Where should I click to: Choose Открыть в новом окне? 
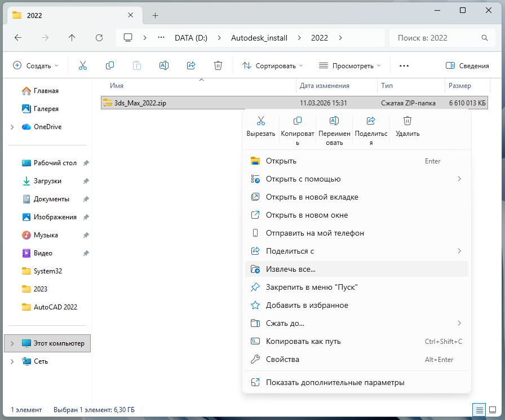pos(357,215)
